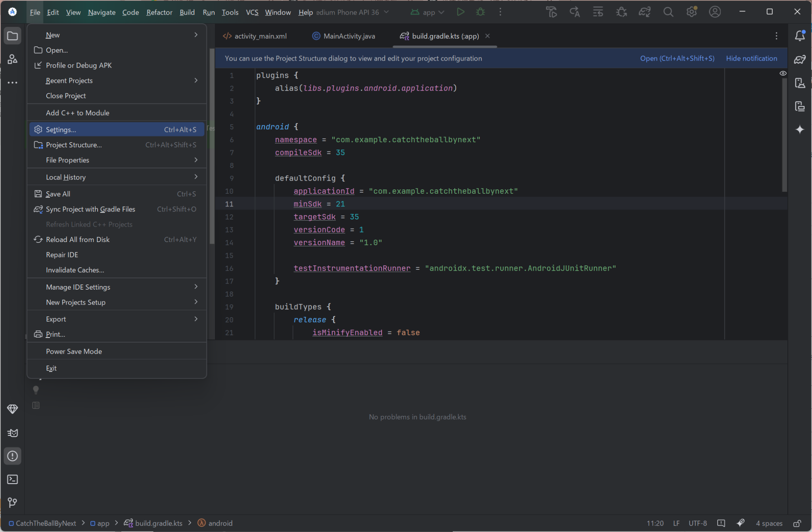Screen dimensions: 812x532
Task: Open Device Manager from the right sidebar
Action: (x=800, y=83)
